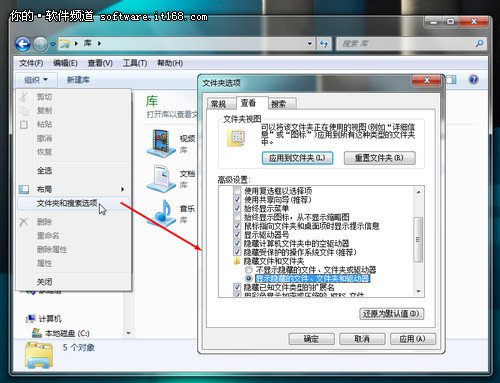The width and height of the screenshot is (500, 383).
Task: Click the library folder icon in address bar
Action: pyautogui.click(x=64, y=43)
